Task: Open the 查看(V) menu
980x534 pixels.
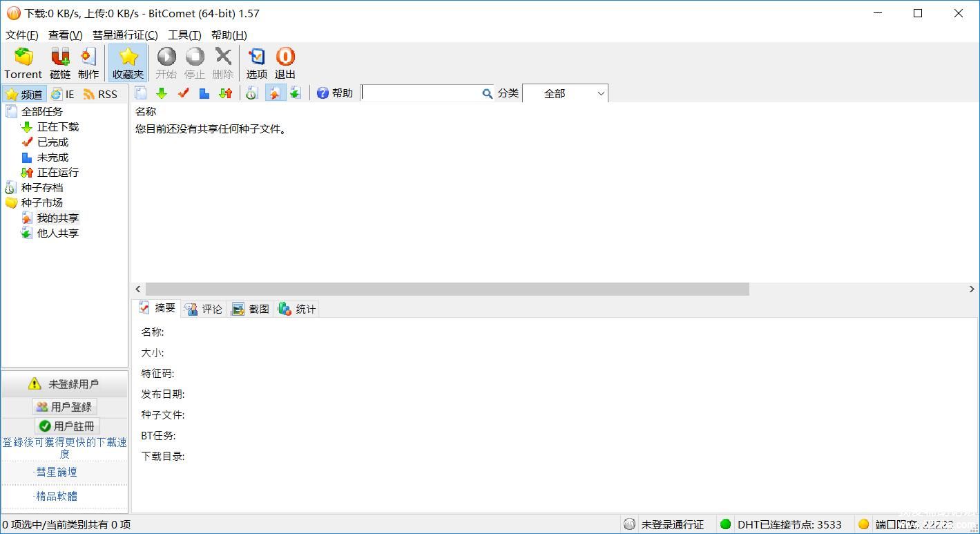Action: click(66, 35)
